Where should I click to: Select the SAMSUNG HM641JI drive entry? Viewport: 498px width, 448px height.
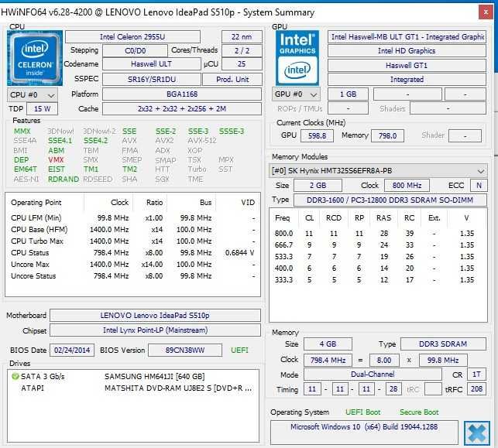[132, 377]
